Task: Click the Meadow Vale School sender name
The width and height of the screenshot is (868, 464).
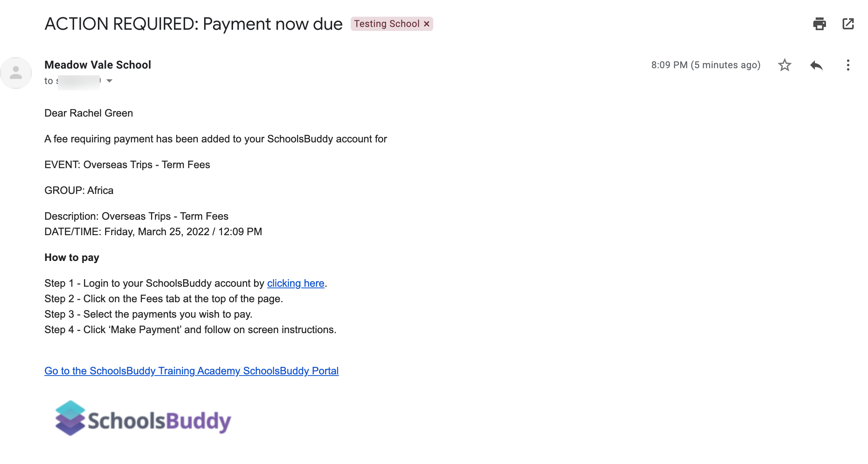Action: click(x=98, y=65)
